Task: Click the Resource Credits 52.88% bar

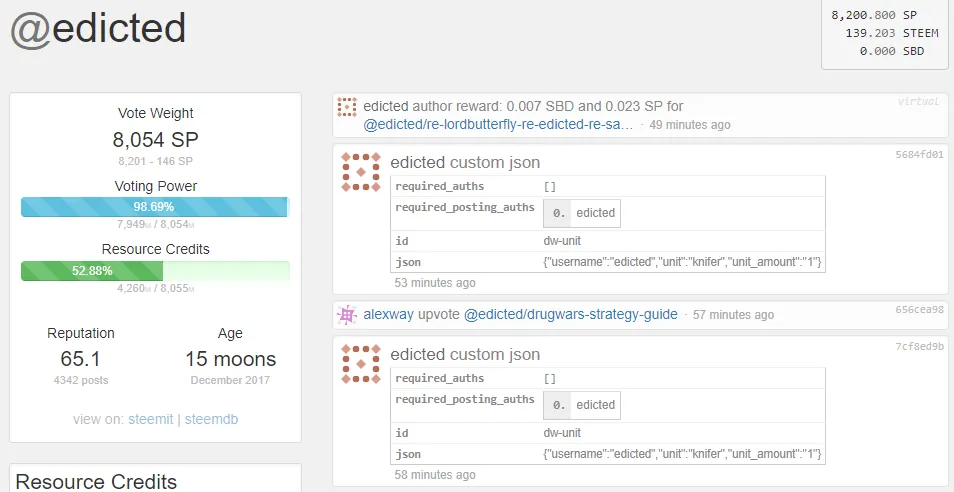Action: tap(155, 271)
